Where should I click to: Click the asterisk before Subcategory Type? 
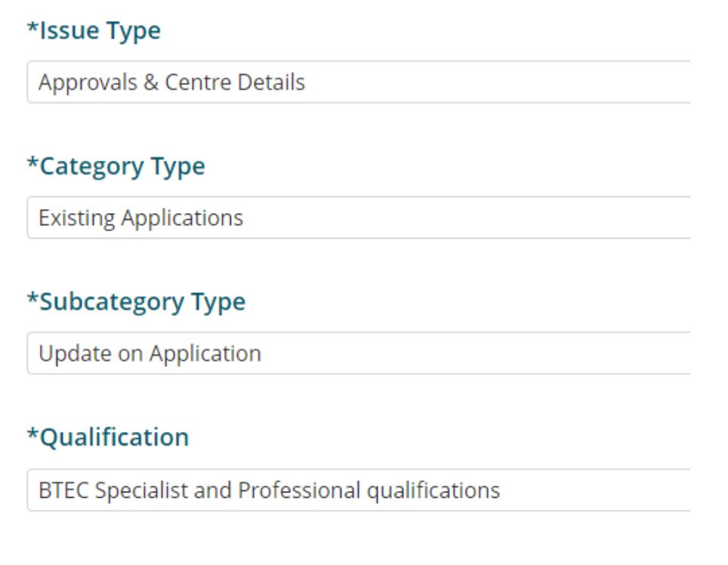(x=31, y=300)
